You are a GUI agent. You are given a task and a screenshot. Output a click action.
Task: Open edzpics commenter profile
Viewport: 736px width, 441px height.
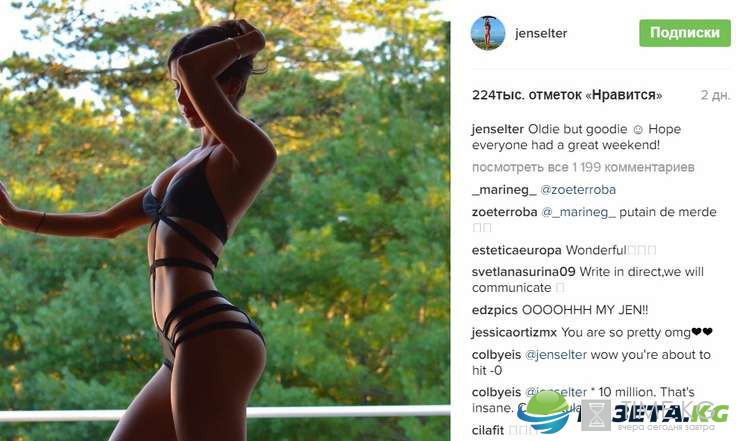click(495, 310)
